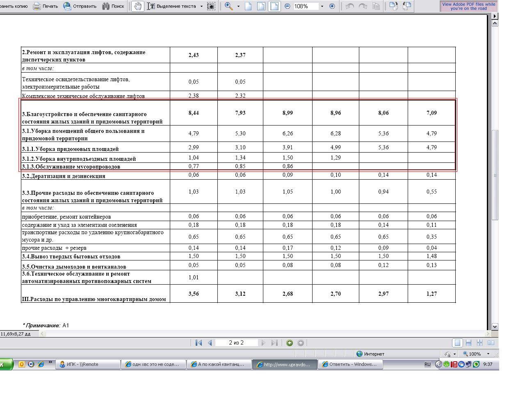Image resolution: width=525 pixels, height=420 pixels.
Task: Click the green previous view arrow
Action: pyautogui.click(x=290, y=343)
